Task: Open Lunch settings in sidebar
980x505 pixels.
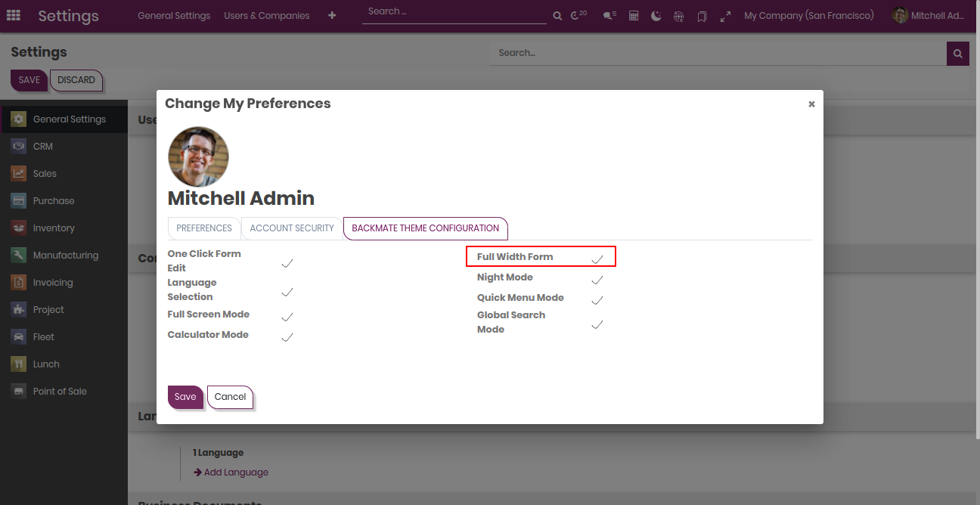Action: click(64, 364)
